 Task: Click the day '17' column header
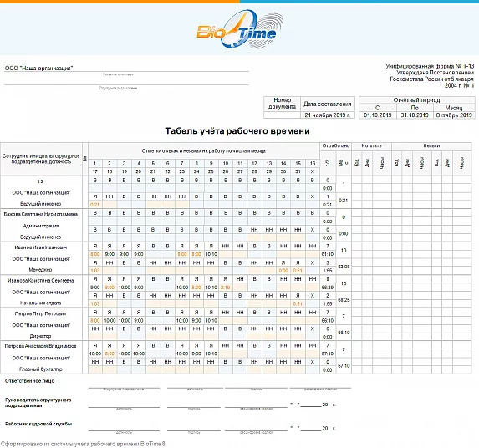point(95,171)
